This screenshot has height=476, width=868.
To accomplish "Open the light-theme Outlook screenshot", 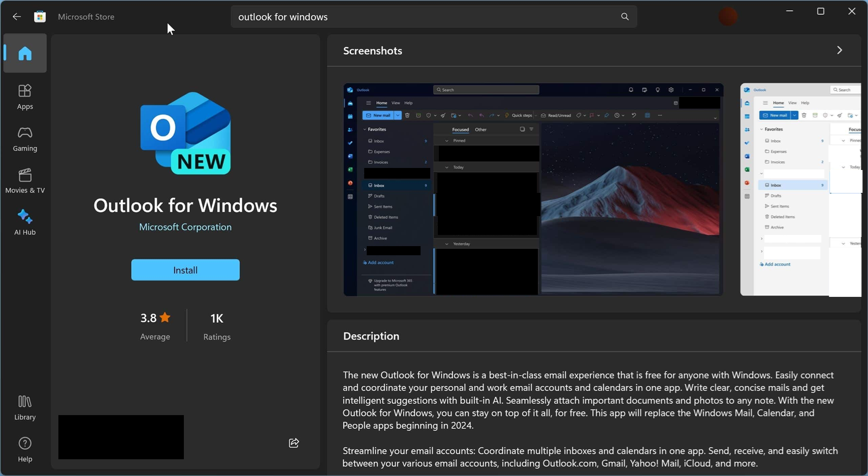I will (x=800, y=189).
